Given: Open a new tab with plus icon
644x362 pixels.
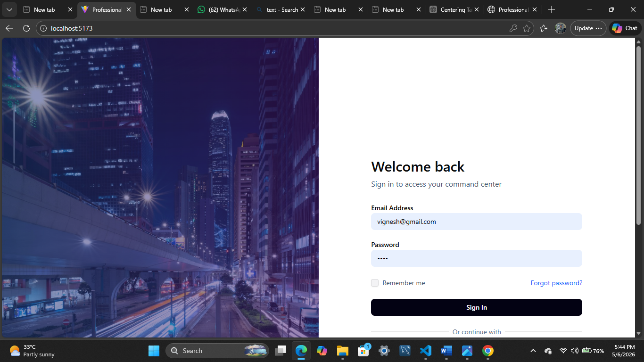Looking at the screenshot, I should point(552,9).
